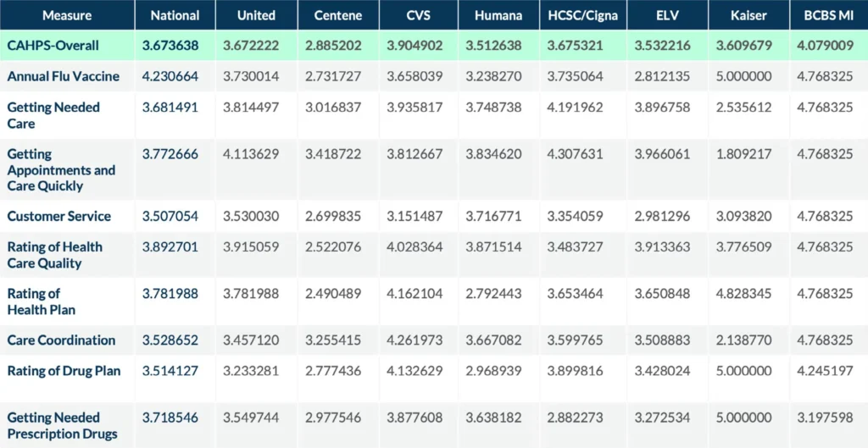Select BCBS MI Getting Needed Prescription Drugs value

825,418
